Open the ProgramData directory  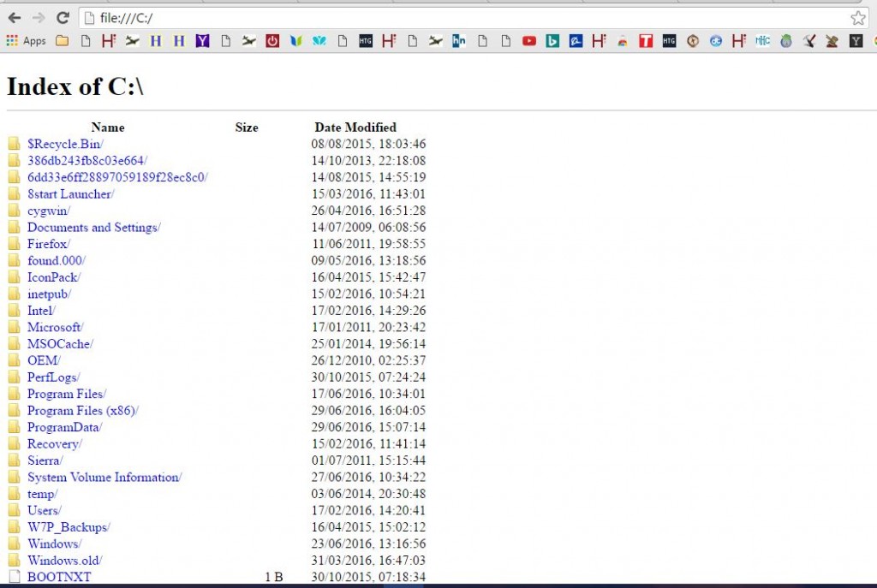coord(65,427)
